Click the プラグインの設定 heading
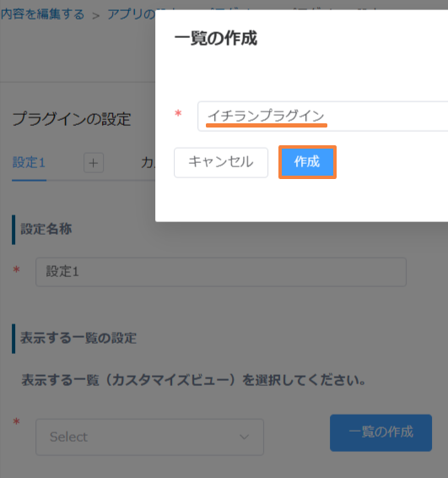This screenshot has width=448, height=478. click(x=72, y=119)
